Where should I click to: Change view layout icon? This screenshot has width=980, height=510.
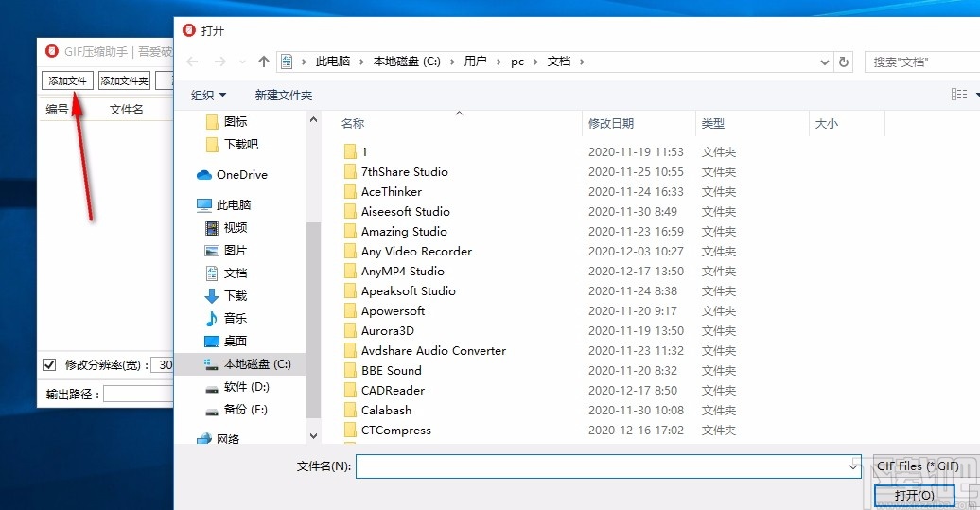tap(959, 95)
